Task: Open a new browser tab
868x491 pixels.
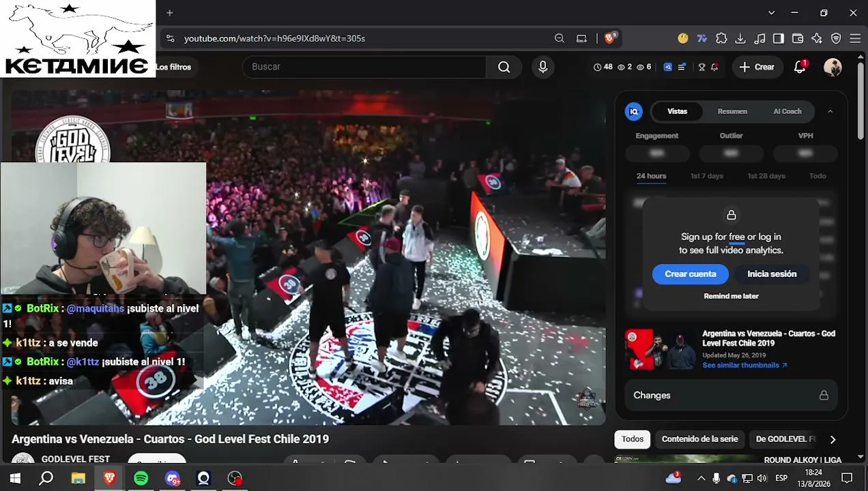Action: tap(169, 12)
